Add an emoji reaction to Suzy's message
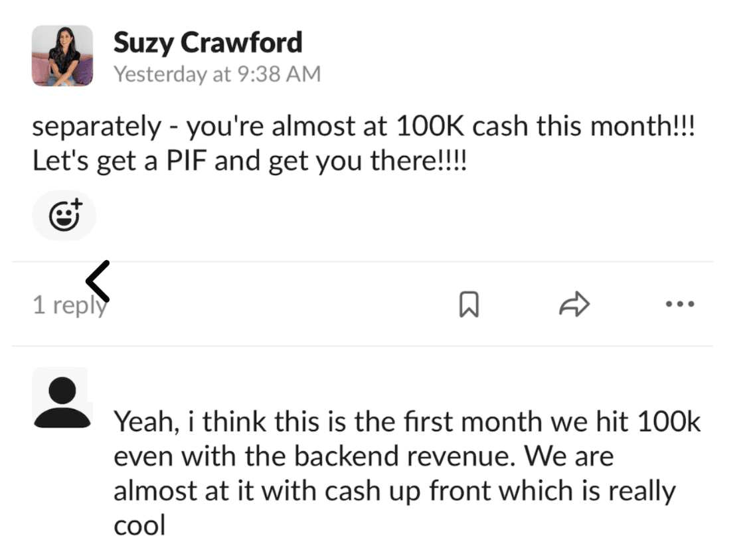Viewport: 753px width, 560px height. (64, 216)
